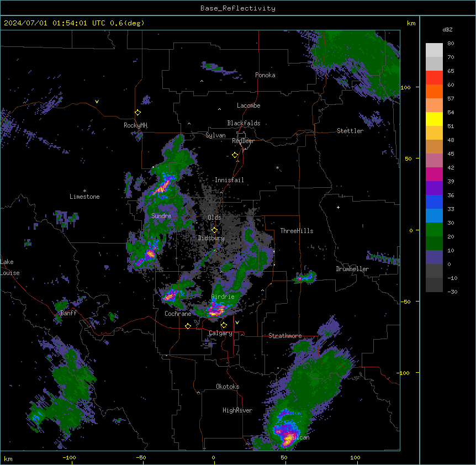Click the white plus marker north of Drumheller
The height and width of the screenshot is (465, 476).
(x=338, y=207)
